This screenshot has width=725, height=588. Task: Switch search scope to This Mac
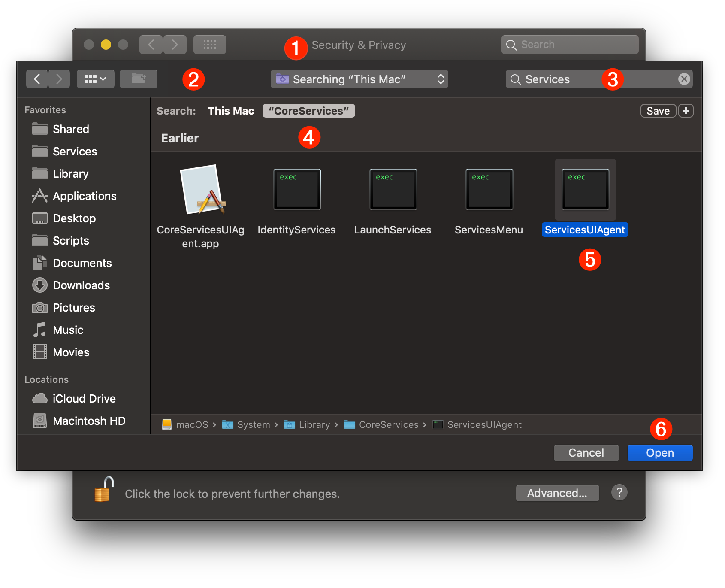231,111
